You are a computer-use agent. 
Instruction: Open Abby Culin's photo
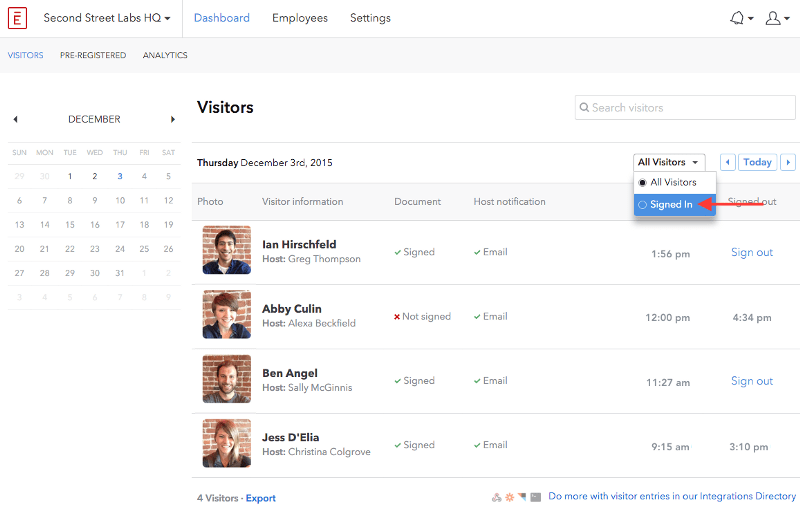click(x=227, y=314)
